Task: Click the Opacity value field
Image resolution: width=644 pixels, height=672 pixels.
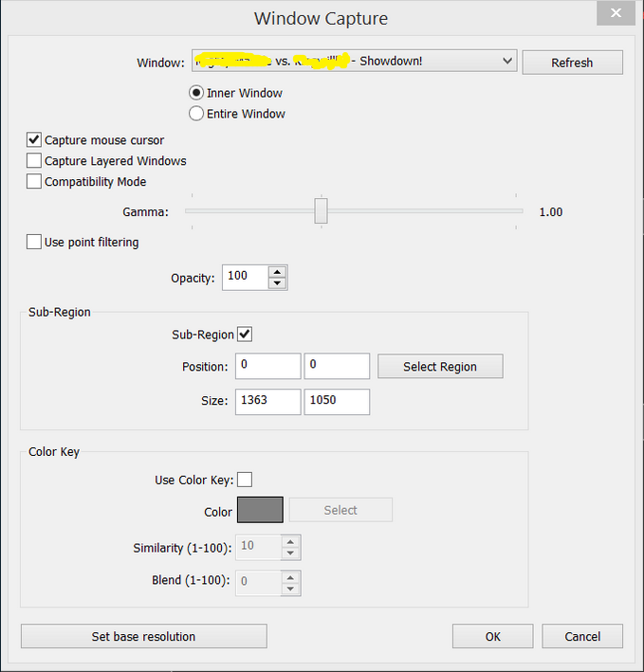Action: click(246, 278)
